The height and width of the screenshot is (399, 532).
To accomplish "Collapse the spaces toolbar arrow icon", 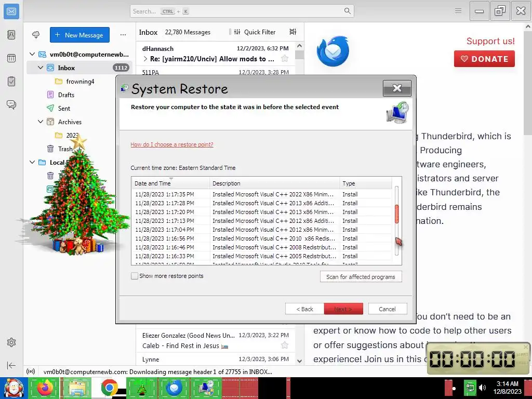I will 11,365.
